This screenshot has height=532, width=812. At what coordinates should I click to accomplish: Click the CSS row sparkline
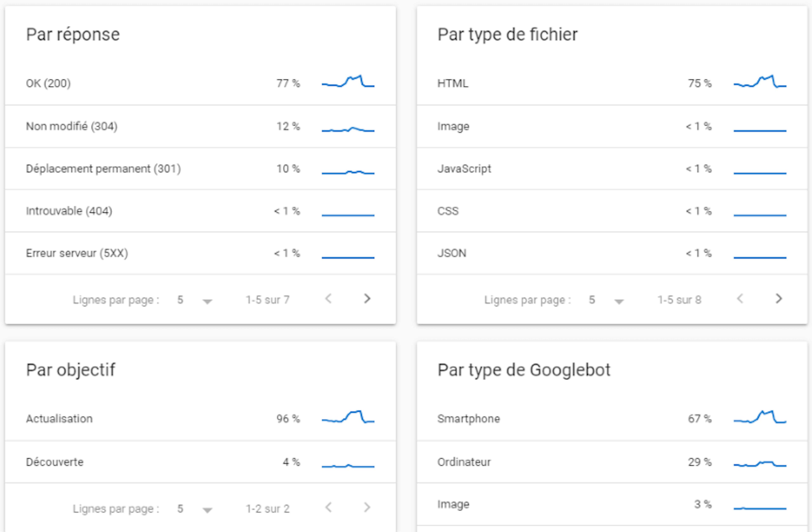(x=760, y=215)
